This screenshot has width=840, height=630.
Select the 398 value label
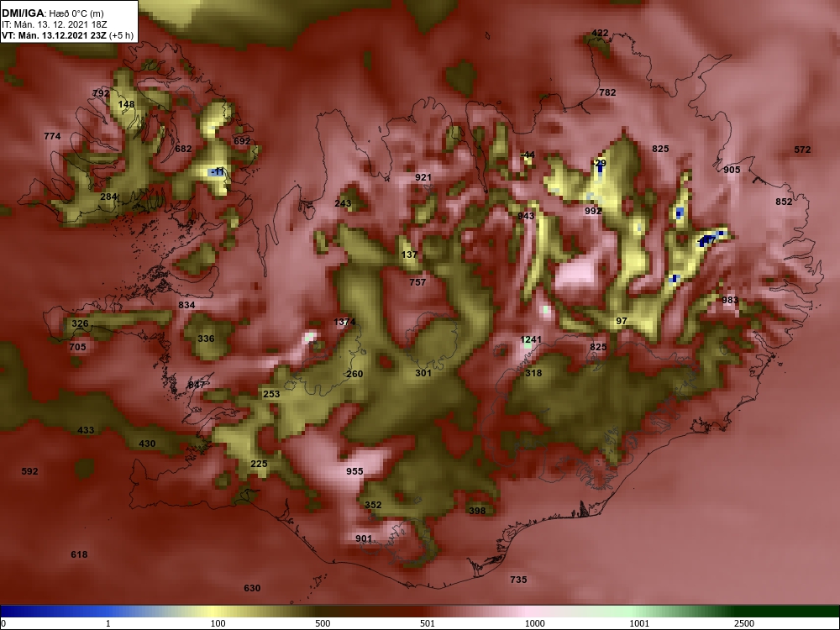click(477, 511)
